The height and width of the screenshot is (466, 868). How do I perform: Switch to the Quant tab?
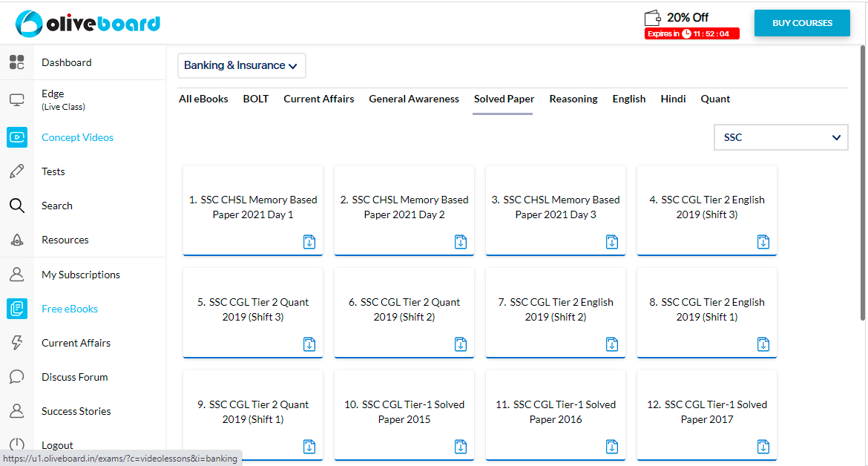point(715,99)
